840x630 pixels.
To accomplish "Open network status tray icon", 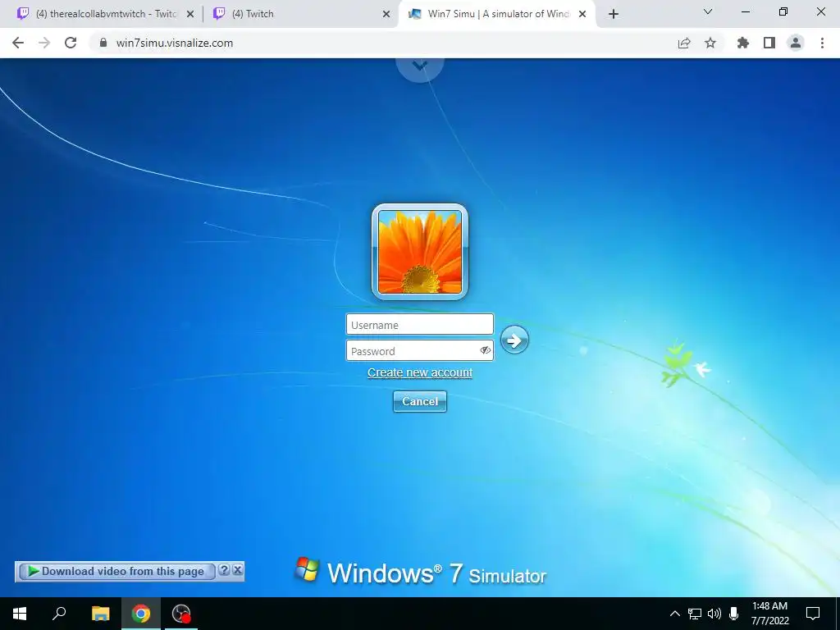I will tap(695, 614).
